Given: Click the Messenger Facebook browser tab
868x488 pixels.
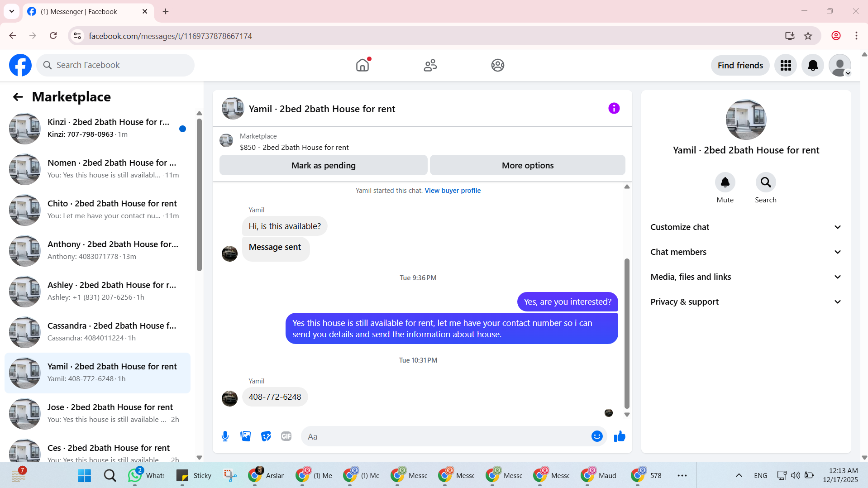Looking at the screenshot, I should point(88,11).
